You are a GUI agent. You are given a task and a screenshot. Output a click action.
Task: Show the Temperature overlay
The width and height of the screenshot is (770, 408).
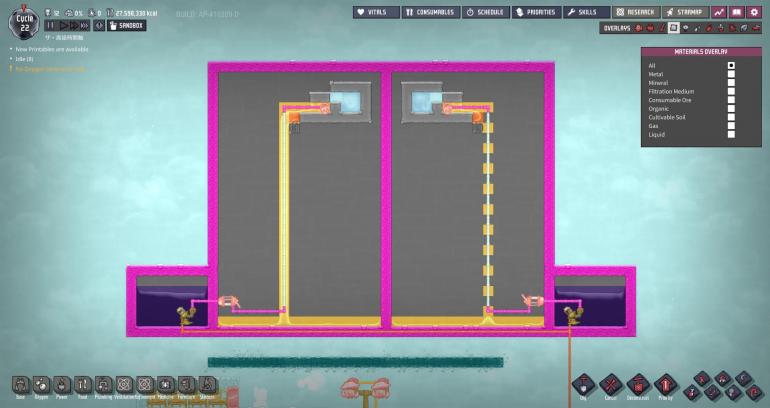[662, 28]
